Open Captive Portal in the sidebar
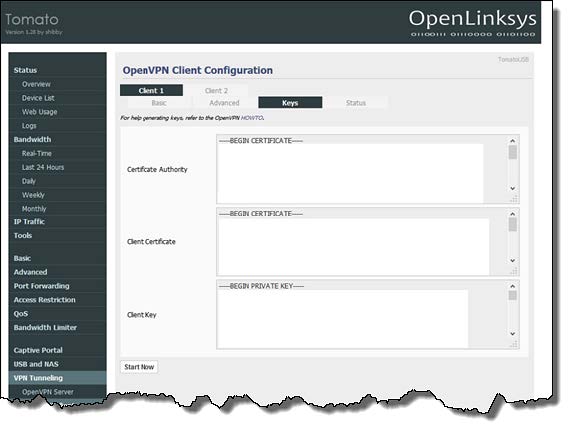This screenshot has width=568, height=434. click(x=38, y=350)
